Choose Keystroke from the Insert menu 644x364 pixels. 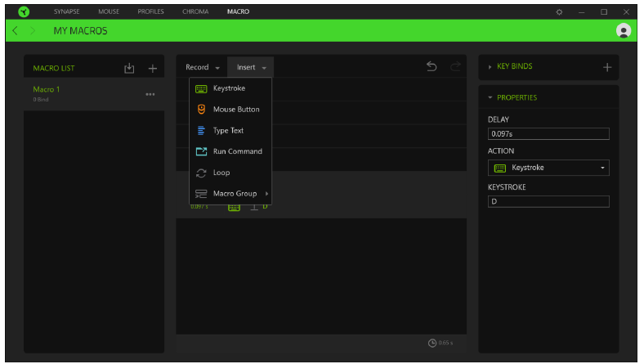click(230, 88)
